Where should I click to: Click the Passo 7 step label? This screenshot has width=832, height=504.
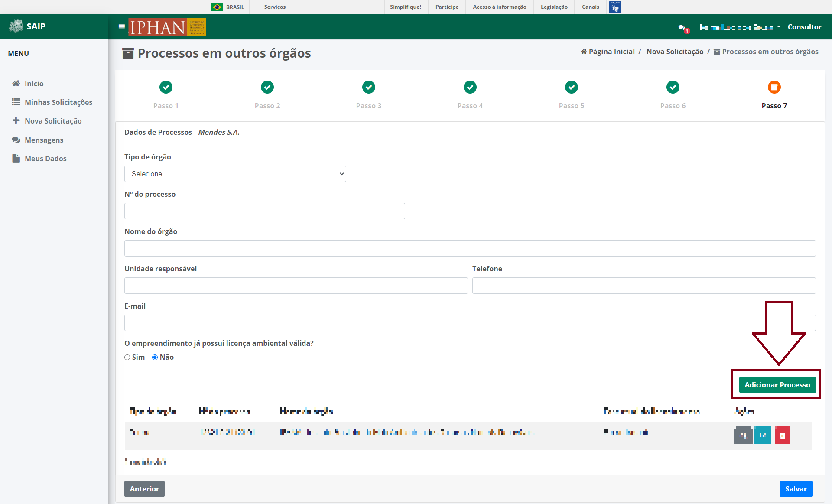[x=774, y=106]
